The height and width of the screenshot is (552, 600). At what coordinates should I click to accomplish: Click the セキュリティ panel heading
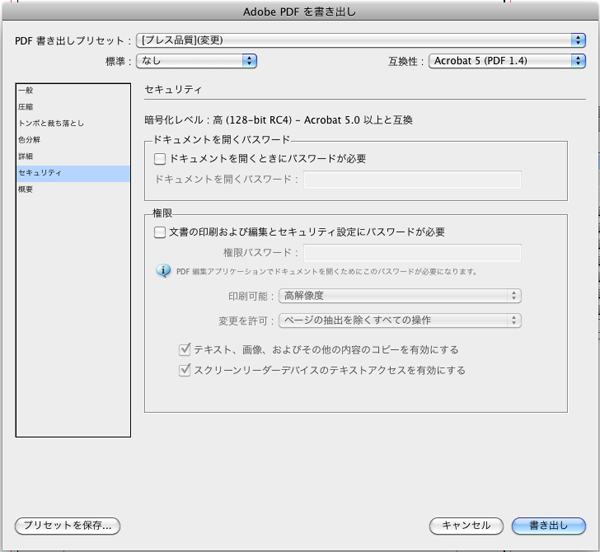pyautogui.click(x=173, y=90)
